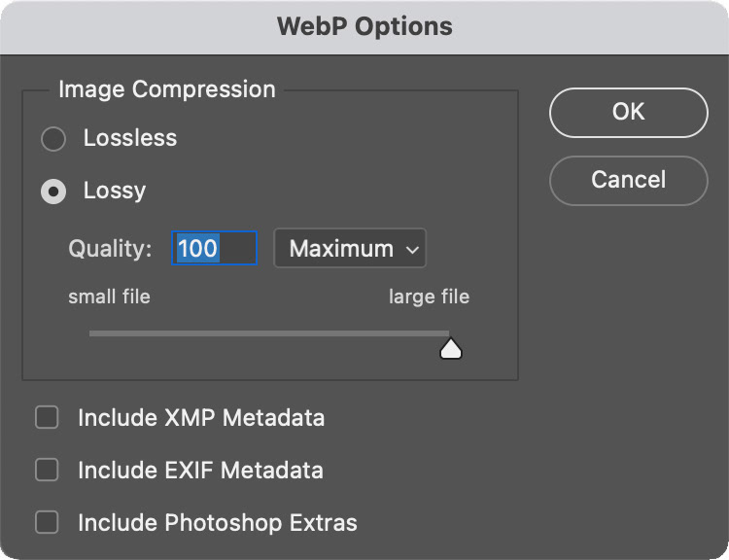Click the Include EXIF Metadata label text

click(200, 471)
